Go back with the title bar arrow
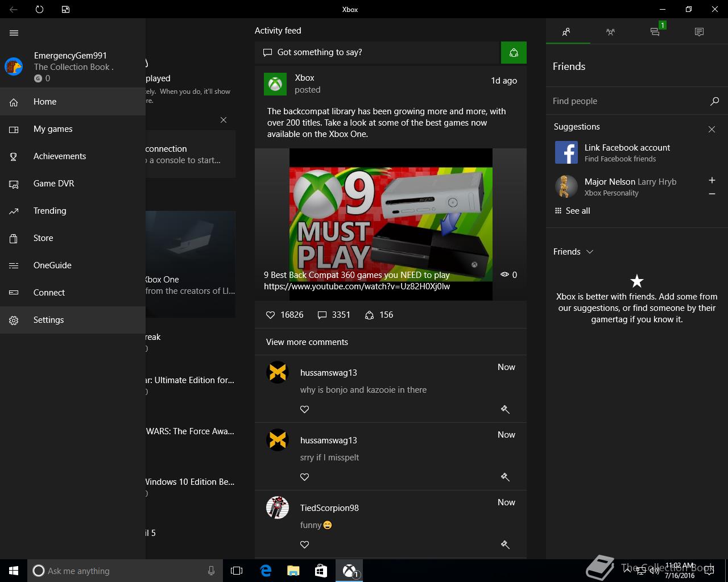This screenshot has height=582, width=728. 13,9
